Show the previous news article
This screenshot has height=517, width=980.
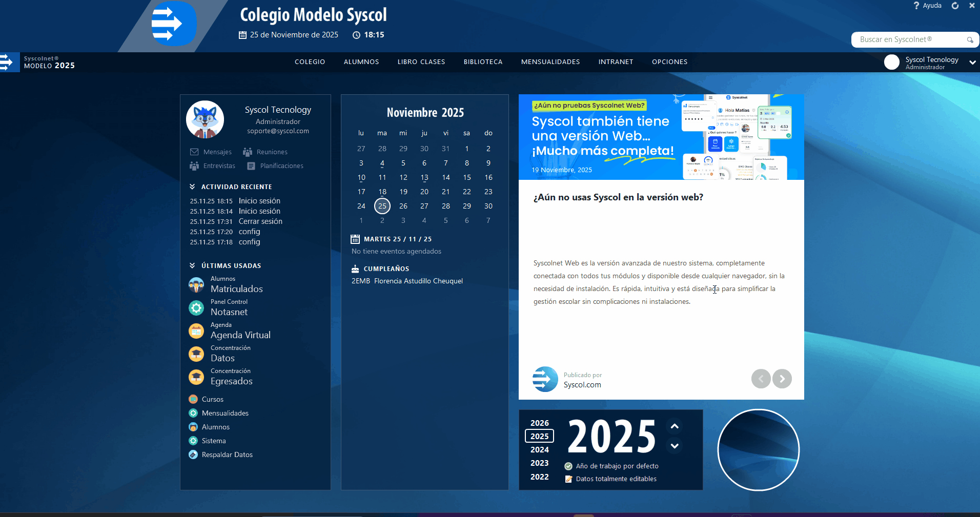click(x=761, y=379)
